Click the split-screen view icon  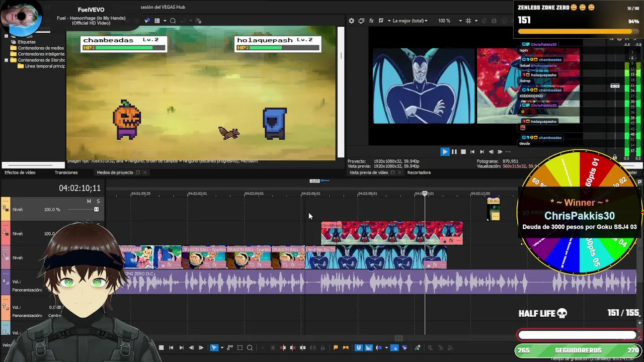[x=381, y=21]
